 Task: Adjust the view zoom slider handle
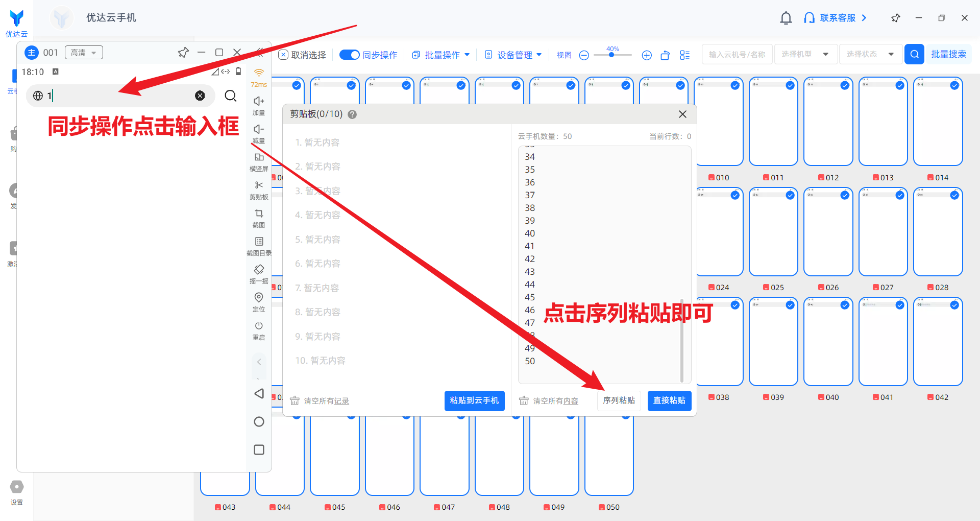(x=611, y=55)
